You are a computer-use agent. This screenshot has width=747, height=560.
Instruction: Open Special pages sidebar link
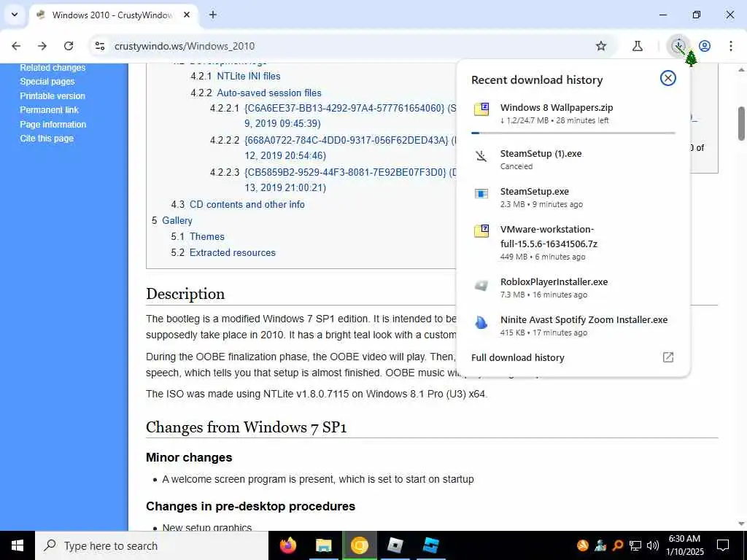47,82
